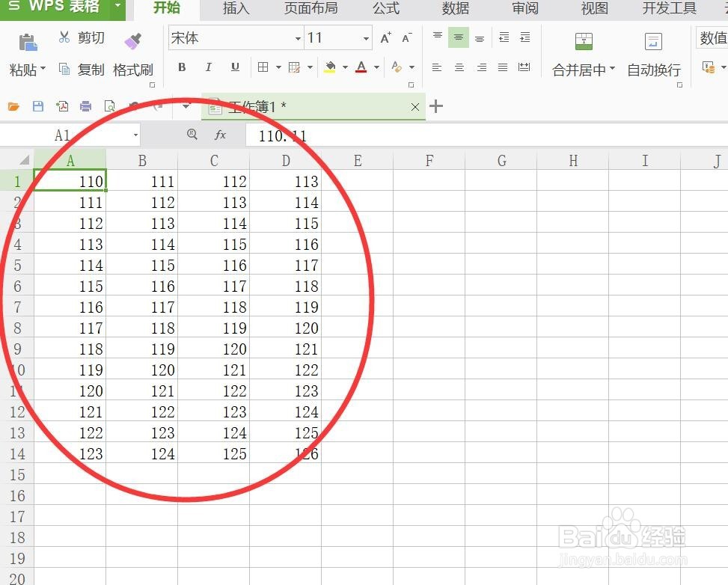Click the magnifier icon near formula bar

[x=192, y=134]
